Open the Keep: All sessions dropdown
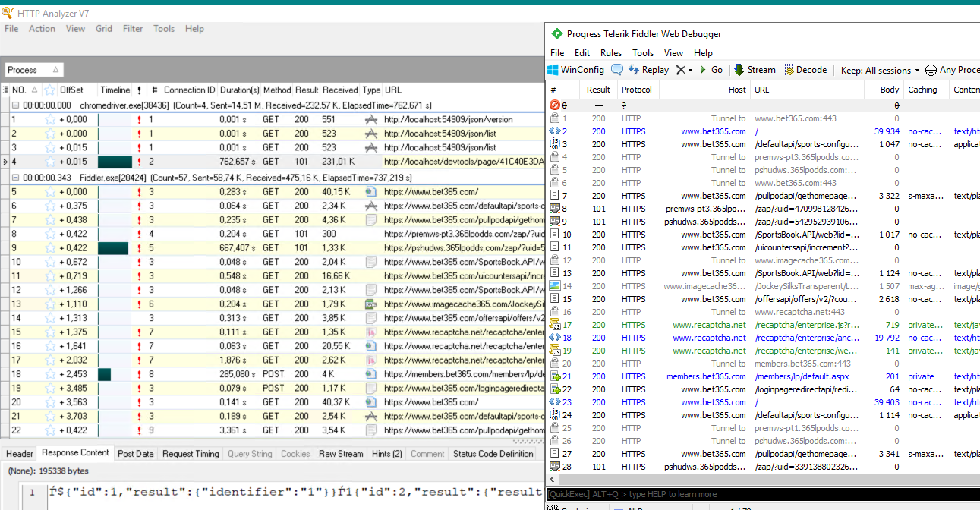Image resolution: width=980 pixels, height=510 pixels. [880, 70]
